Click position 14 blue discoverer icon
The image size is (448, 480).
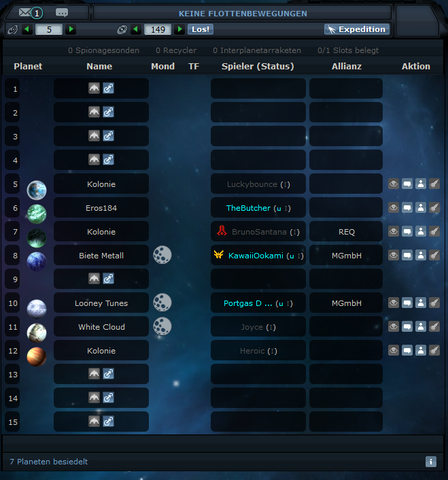coord(108,398)
